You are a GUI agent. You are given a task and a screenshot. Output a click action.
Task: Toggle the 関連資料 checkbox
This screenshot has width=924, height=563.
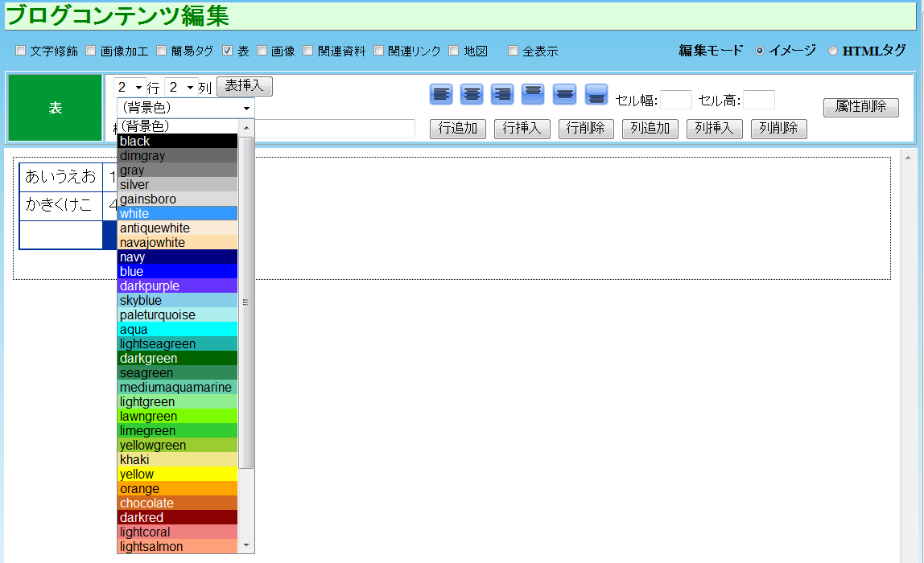pyautogui.click(x=308, y=51)
